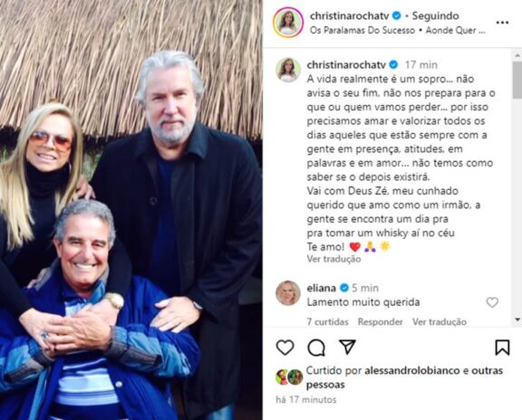Like the post with the heart icon
The image size is (522, 420).
click(x=285, y=348)
